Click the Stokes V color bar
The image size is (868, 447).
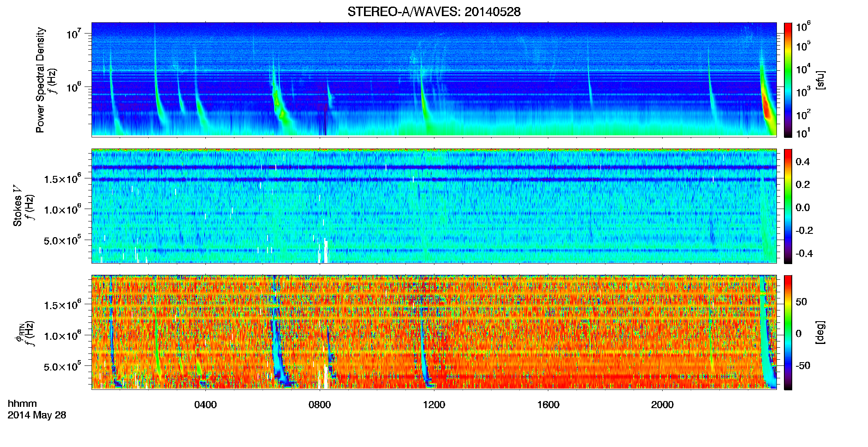788,206
